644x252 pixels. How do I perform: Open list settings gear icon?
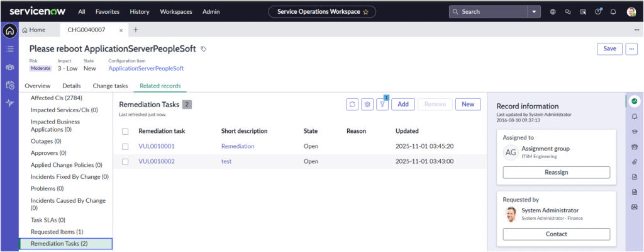click(x=367, y=105)
